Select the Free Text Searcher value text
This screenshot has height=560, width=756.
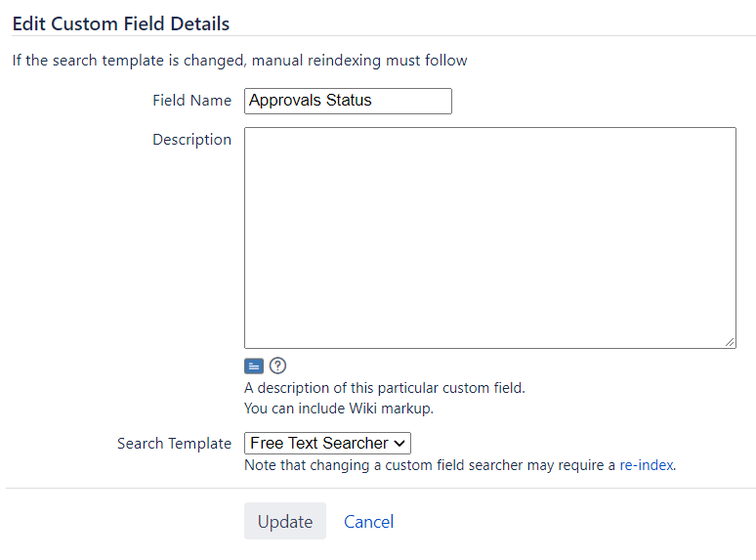coord(319,443)
